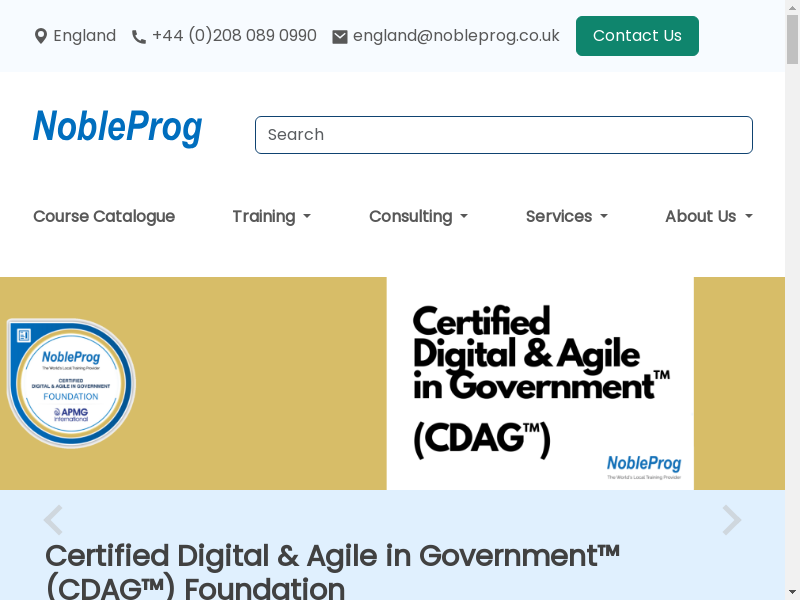This screenshot has width=800, height=600.
Task: Focus the Search input field
Action: [x=503, y=135]
